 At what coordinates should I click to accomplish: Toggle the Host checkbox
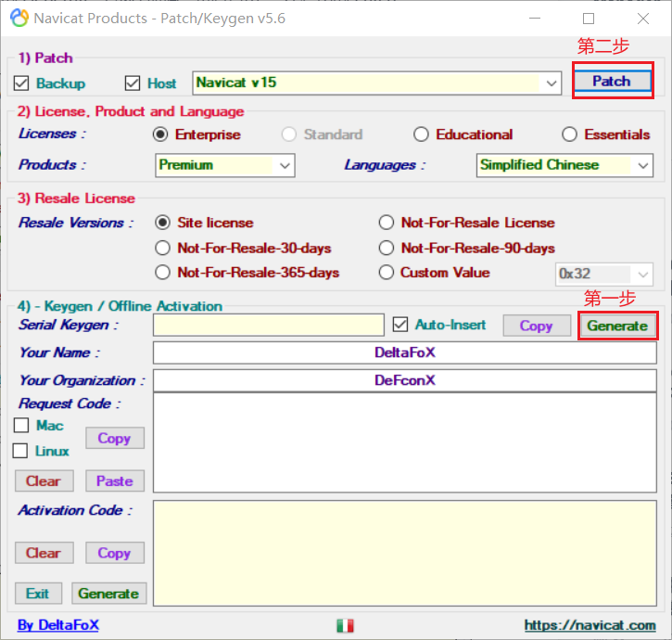click(133, 83)
